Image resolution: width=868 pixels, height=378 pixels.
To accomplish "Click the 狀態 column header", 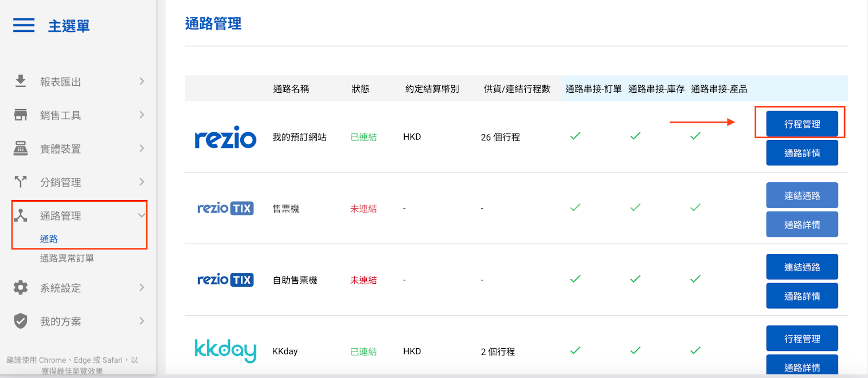I will coord(360,88).
